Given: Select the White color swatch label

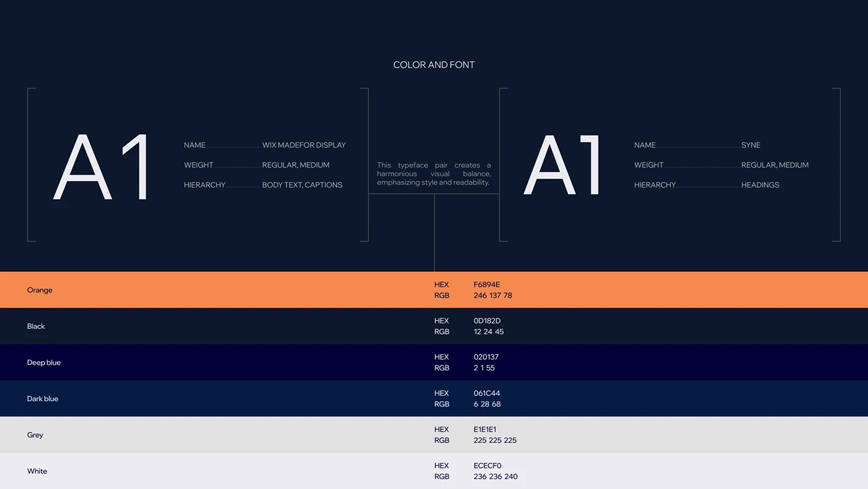Looking at the screenshot, I should coord(37,471).
